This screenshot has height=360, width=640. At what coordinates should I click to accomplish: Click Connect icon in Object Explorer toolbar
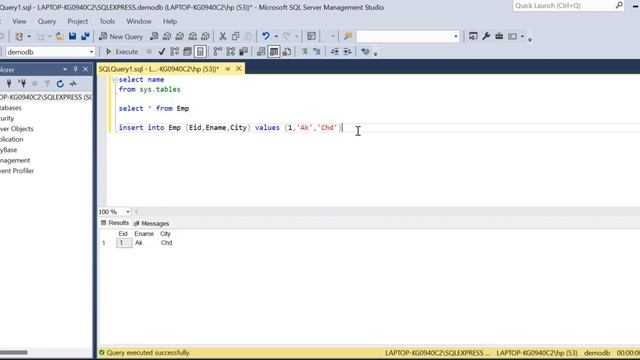click(x=9, y=84)
